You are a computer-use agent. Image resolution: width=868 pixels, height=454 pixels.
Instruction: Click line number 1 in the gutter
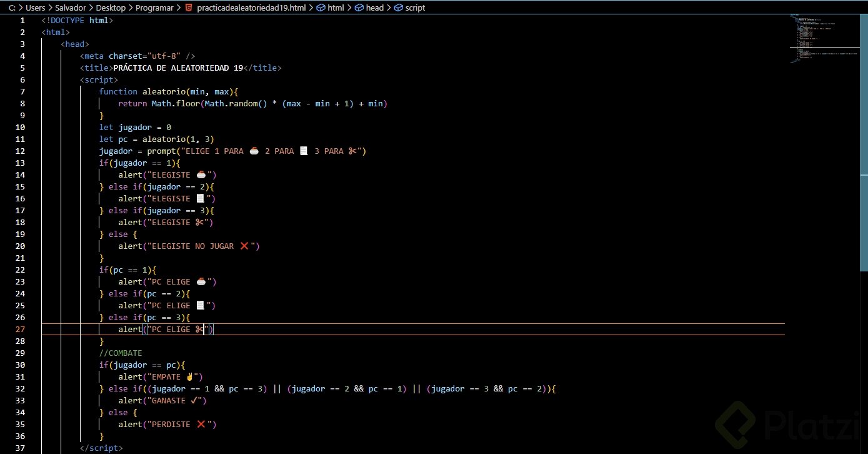22,20
